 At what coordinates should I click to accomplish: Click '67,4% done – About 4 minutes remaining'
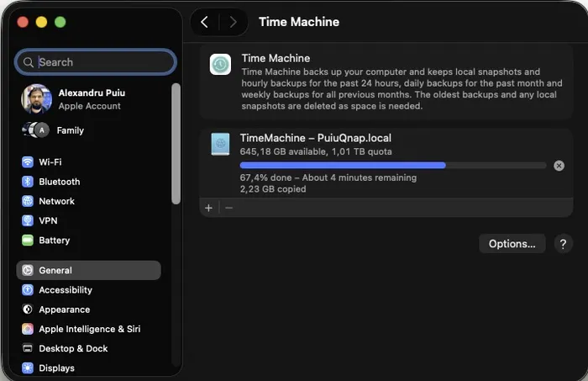pos(328,177)
